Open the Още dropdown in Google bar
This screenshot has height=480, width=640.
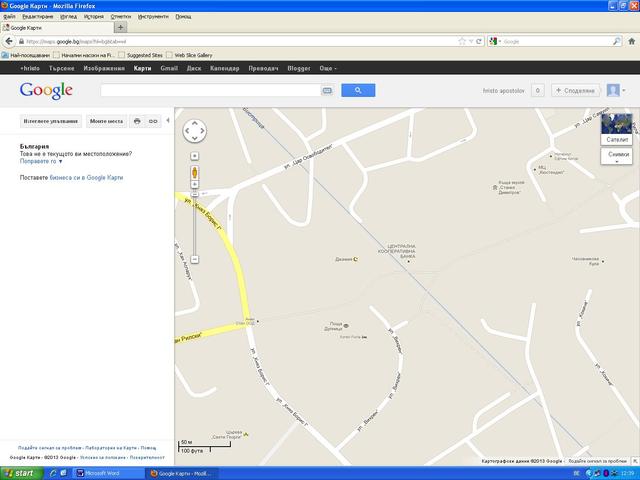pos(327,68)
